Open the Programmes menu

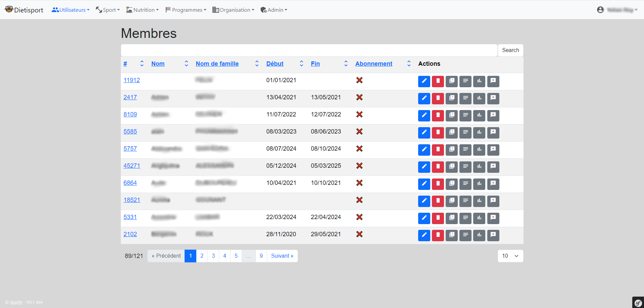(186, 10)
